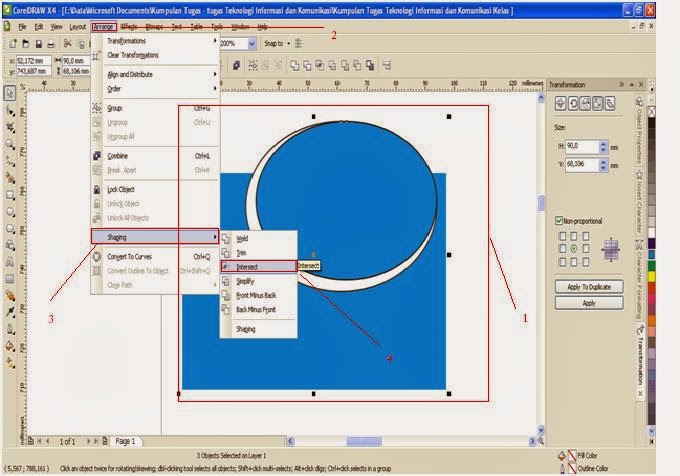Viewport: 680px width, 476px height.
Task: Open the Arrange menu
Action: pos(104,27)
